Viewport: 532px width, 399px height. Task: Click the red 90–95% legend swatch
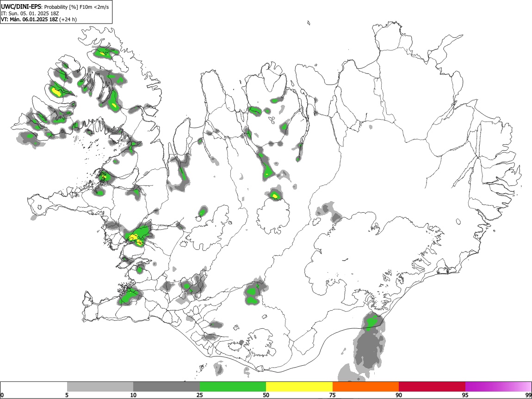tap(432, 387)
